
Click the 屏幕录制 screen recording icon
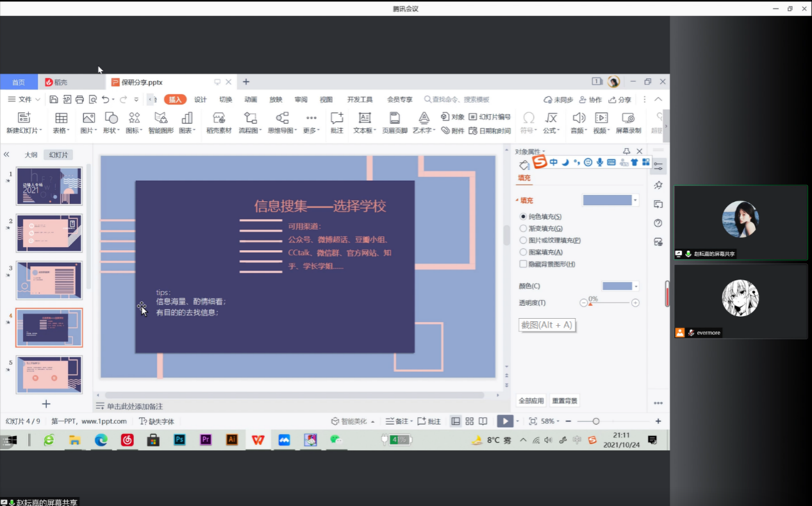pyautogui.click(x=628, y=118)
